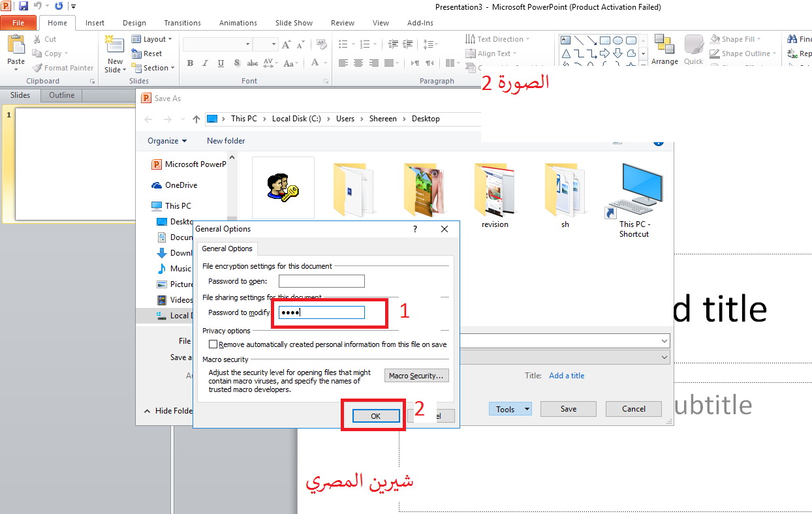
Task: Open the Layout dropdown
Action: [x=151, y=39]
